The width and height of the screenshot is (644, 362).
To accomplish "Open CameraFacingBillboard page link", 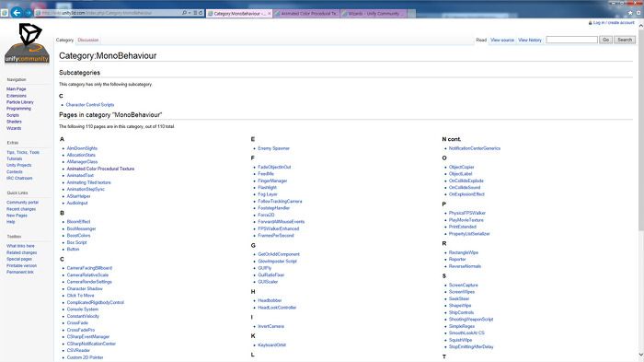I will 89,268.
